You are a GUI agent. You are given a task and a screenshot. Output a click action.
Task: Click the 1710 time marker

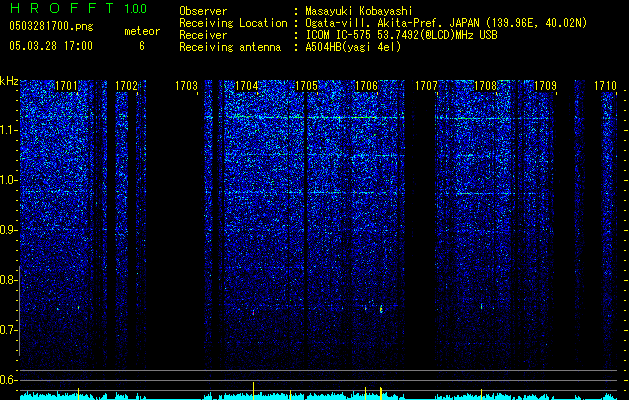tap(605, 86)
